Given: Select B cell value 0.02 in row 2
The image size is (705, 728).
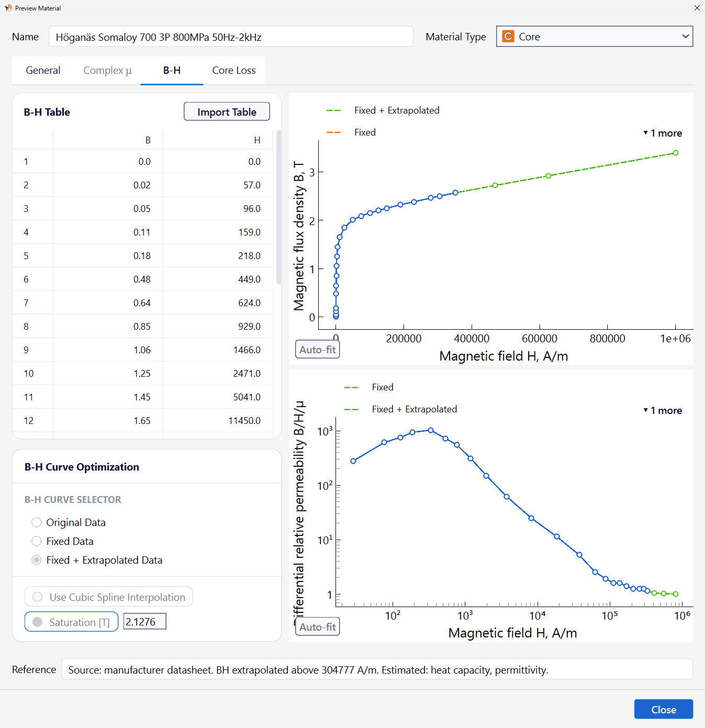Looking at the screenshot, I should (108, 185).
